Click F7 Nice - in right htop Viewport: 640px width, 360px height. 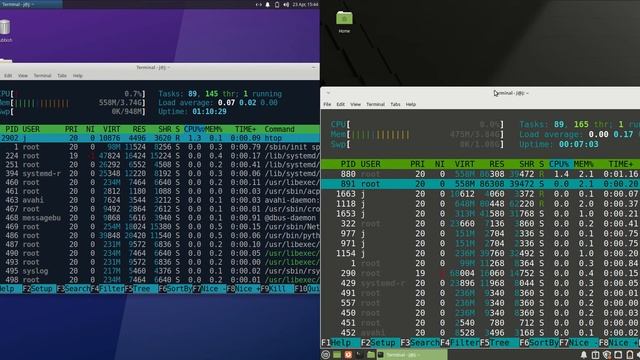click(578, 343)
